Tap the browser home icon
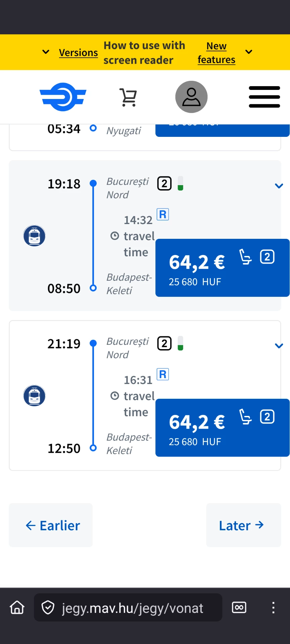The width and height of the screenshot is (290, 644). tap(17, 607)
